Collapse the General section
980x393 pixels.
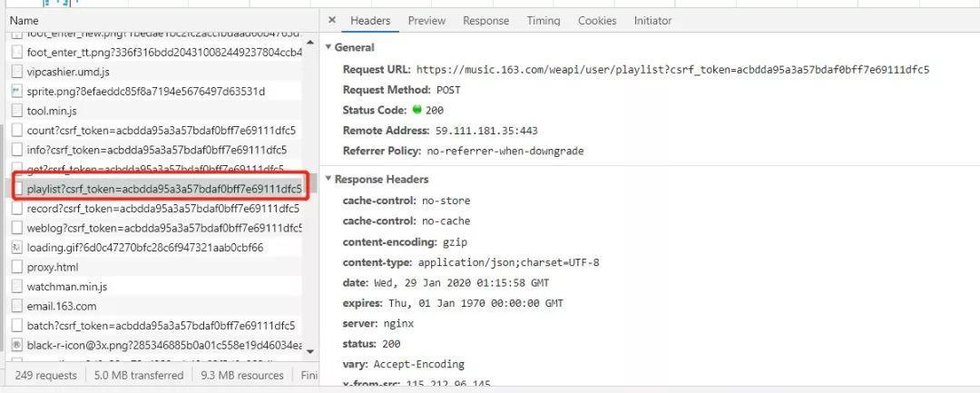point(328,47)
